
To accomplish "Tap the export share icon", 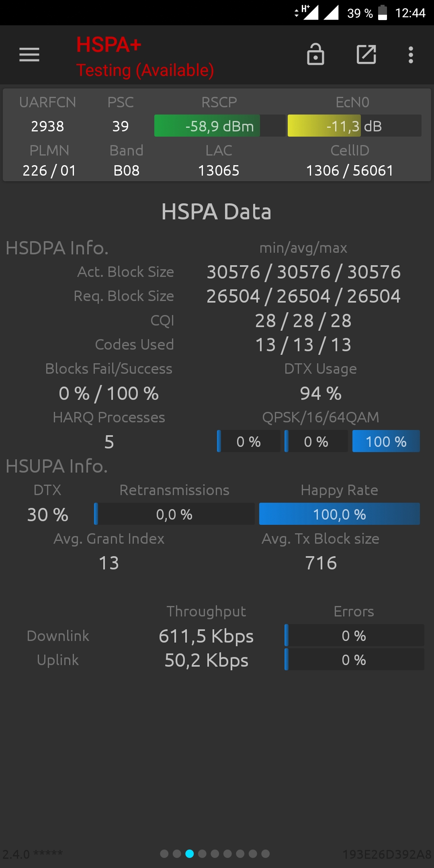I will 366,55.
